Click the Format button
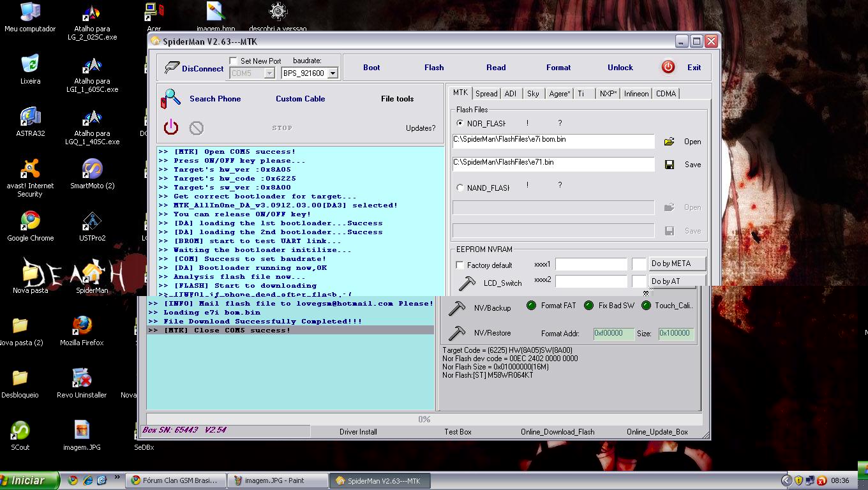The width and height of the screenshot is (868, 490). (558, 68)
